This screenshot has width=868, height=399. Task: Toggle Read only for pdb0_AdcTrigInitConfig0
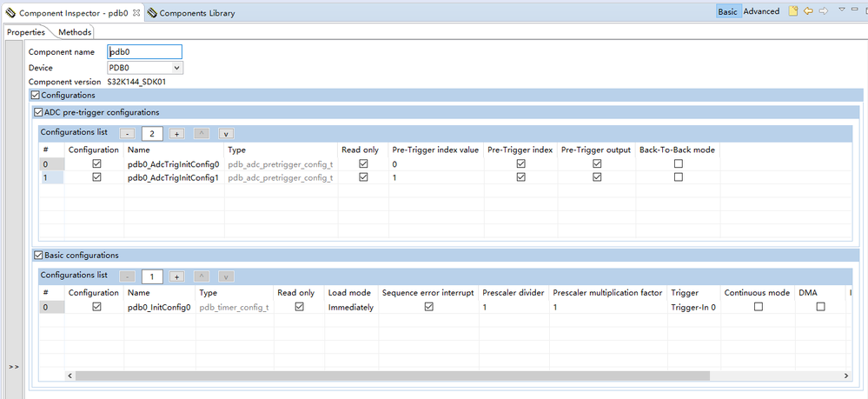[x=363, y=164]
